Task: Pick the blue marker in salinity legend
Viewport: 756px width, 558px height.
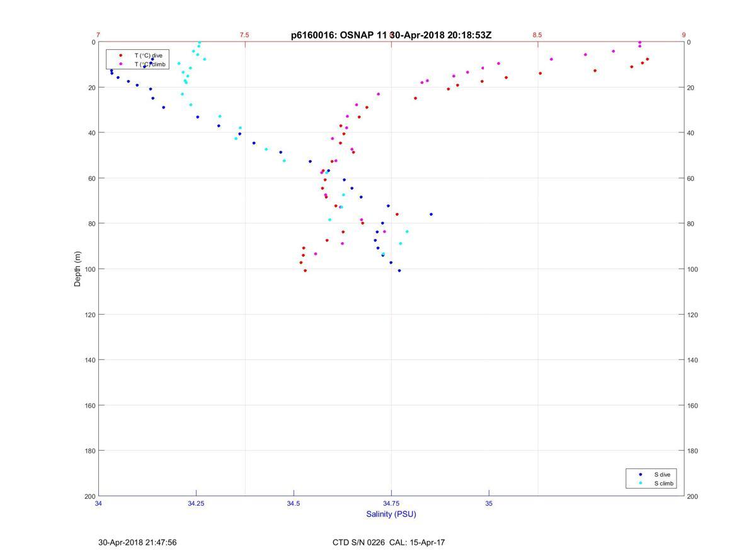Action: pyautogui.click(x=640, y=474)
